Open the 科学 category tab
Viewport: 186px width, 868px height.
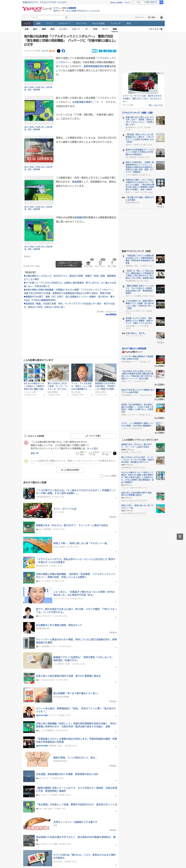coord(95,29)
